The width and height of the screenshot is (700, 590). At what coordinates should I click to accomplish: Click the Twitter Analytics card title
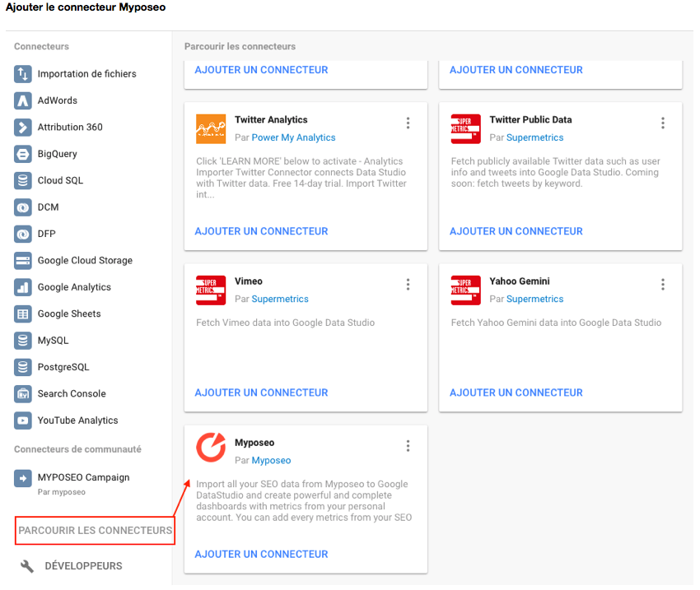[272, 120]
